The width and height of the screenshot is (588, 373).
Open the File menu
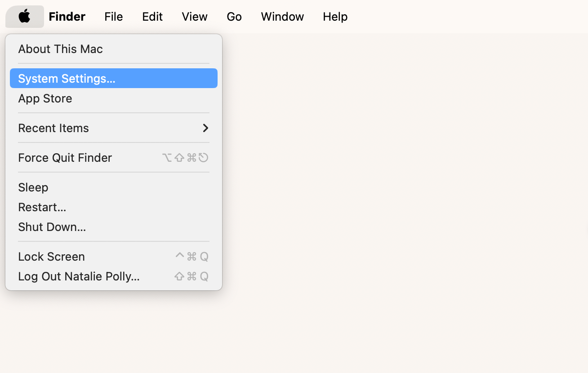[x=113, y=16]
